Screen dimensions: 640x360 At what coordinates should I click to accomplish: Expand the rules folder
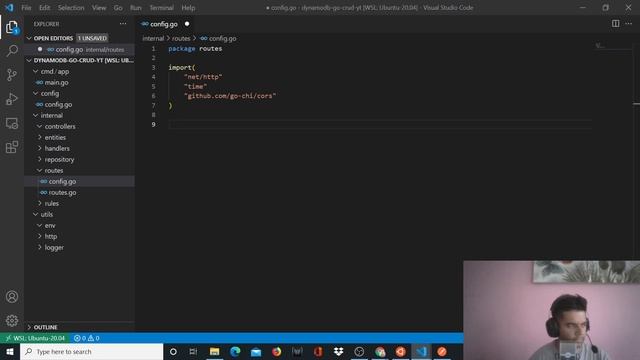tap(40, 203)
